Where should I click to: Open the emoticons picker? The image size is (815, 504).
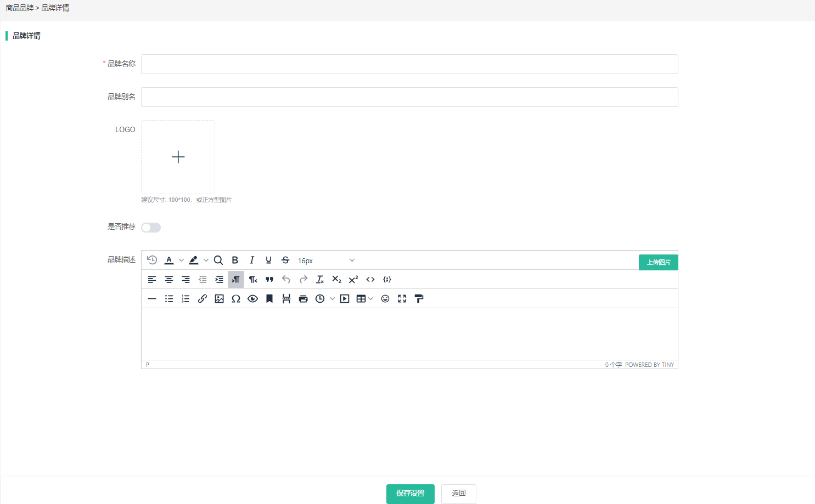[385, 299]
